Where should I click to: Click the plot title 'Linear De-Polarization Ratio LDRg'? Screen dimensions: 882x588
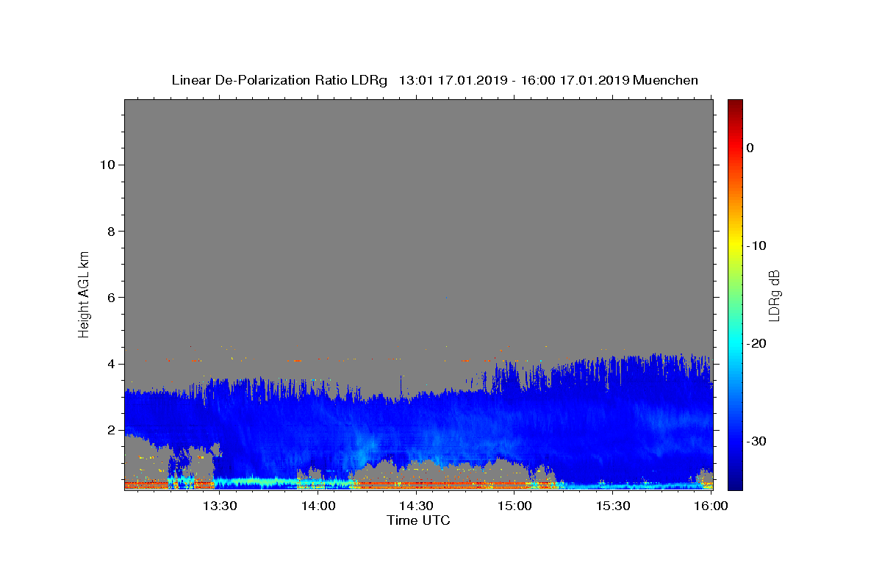click(x=279, y=80)
